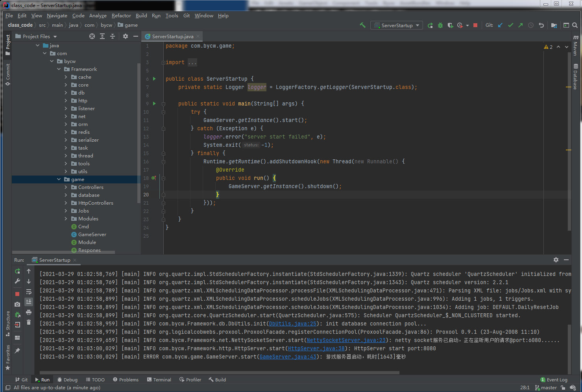Open the Event Log
Image resolution: width=582 pixels, height=392 pixels.
554,380
